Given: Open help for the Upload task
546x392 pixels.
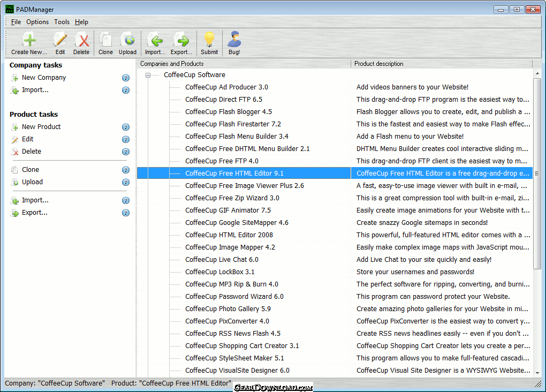Looking at the screenshot, I should point(126,182).
